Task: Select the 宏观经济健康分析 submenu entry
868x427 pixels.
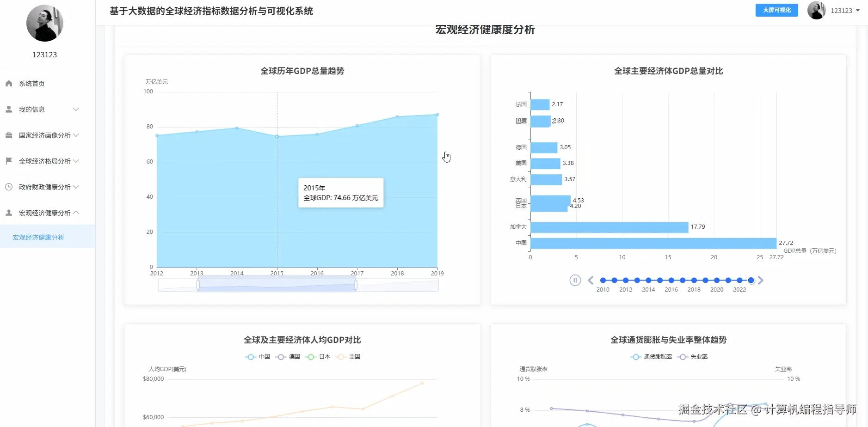Action: pyautogui.click(x=39, y=237)
